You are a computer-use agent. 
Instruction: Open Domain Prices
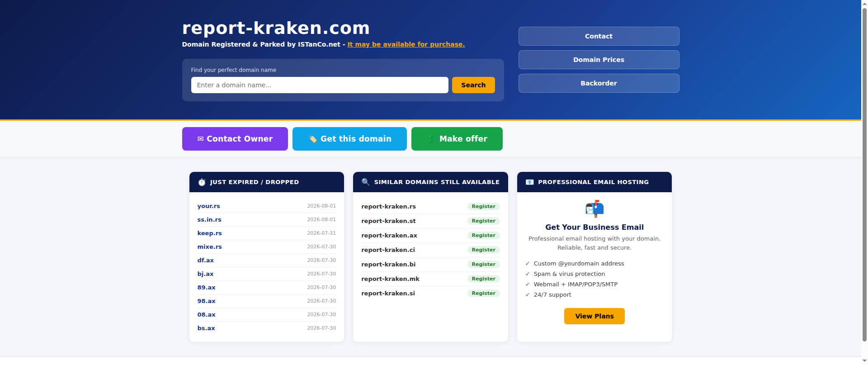coord(599,60)
